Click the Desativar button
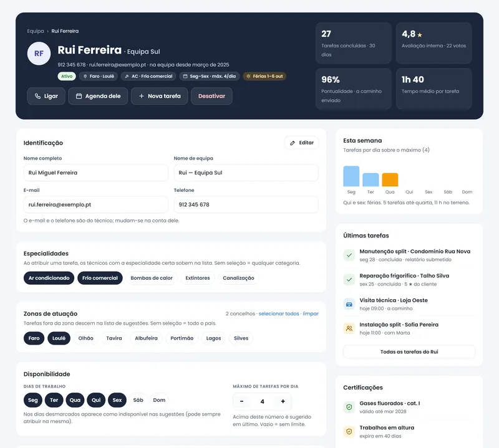 coord(211,96)
